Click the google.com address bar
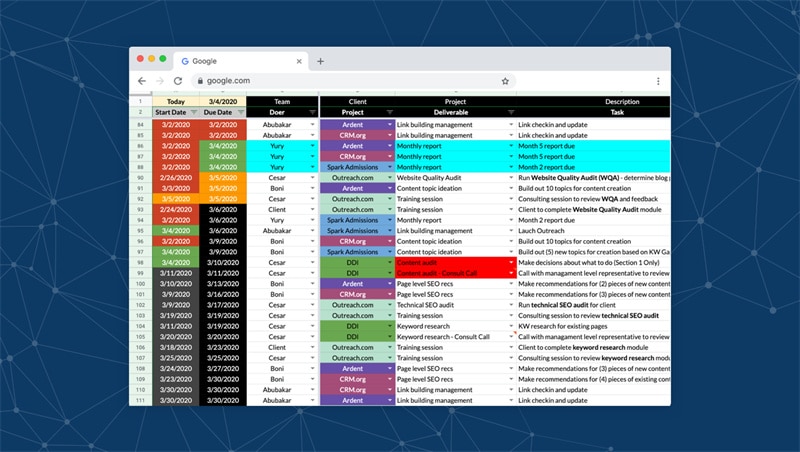 point(354,81)
